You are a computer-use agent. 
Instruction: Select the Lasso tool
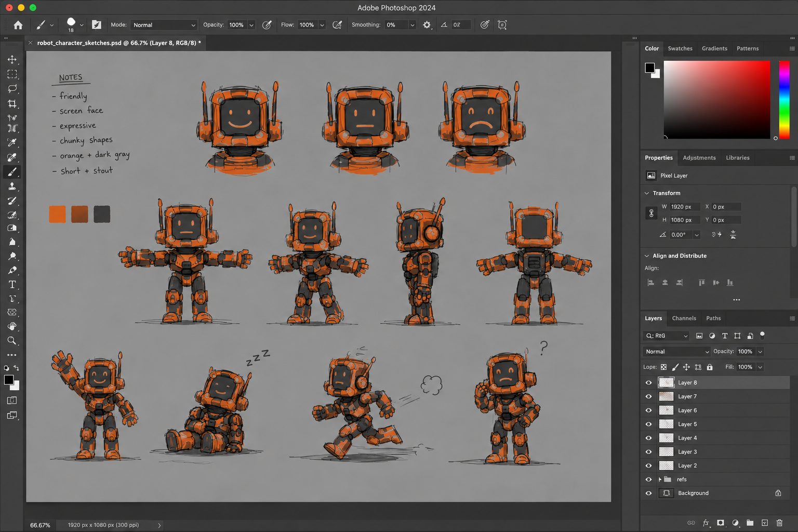point(12,89)
